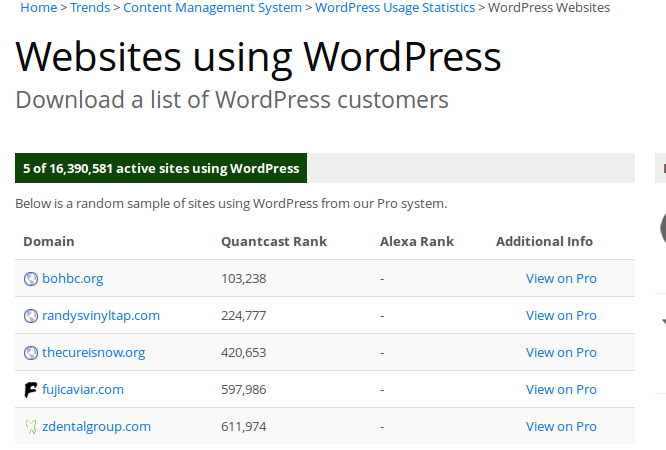
Task: Click the Websites using WordPress heading
Action: pos(258,57)
